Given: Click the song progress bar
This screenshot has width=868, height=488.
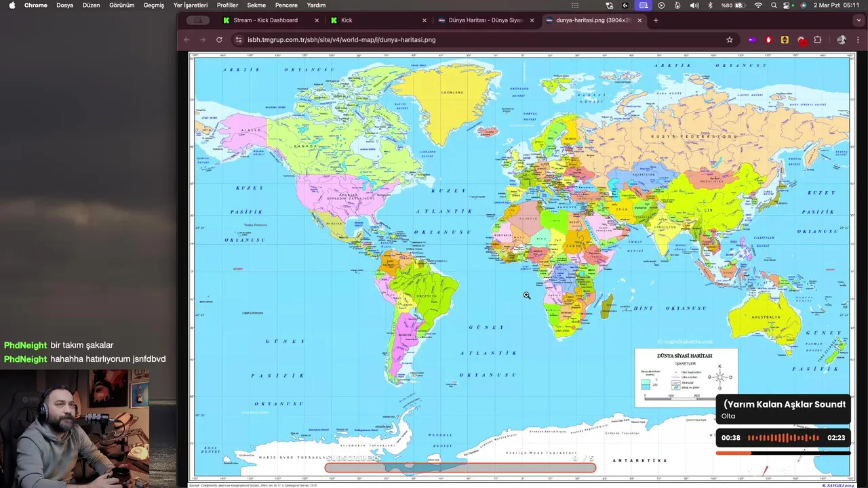Looking at the screenshot, I should 783,453.
